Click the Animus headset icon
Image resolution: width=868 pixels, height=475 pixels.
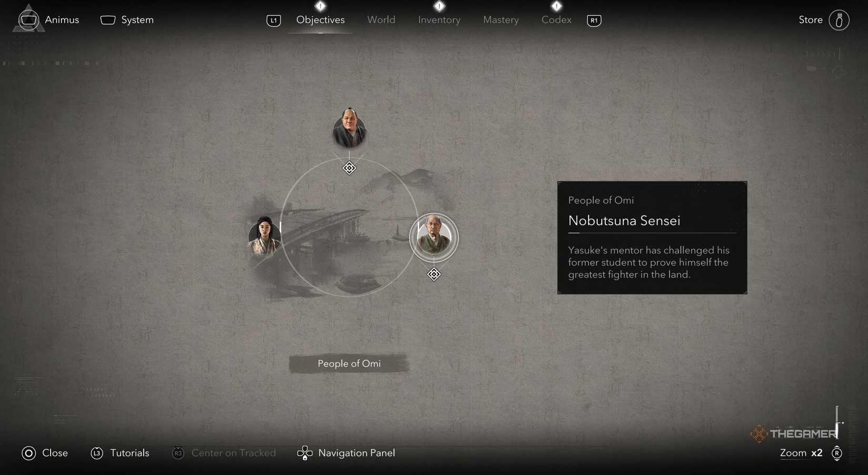pyautogui.click(x=28, y=19)
